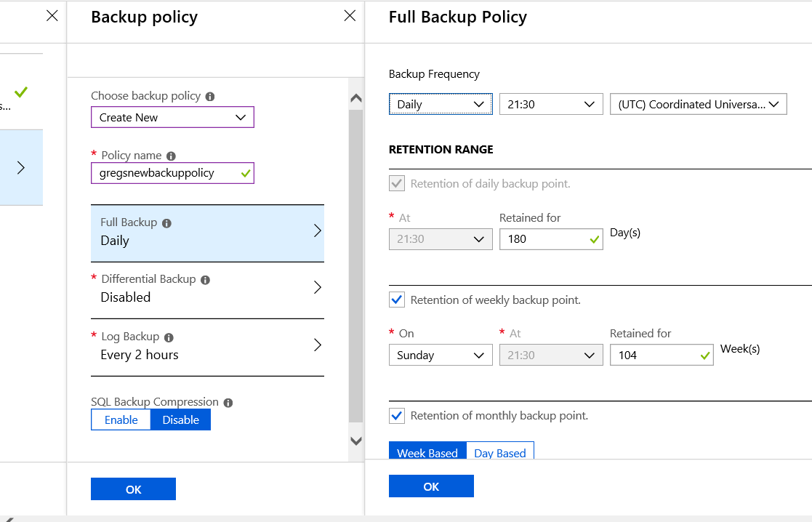Open weekly retention At 21:30 dropdown
This screenshot has width=812, height=522.
(x=551, y=355)
